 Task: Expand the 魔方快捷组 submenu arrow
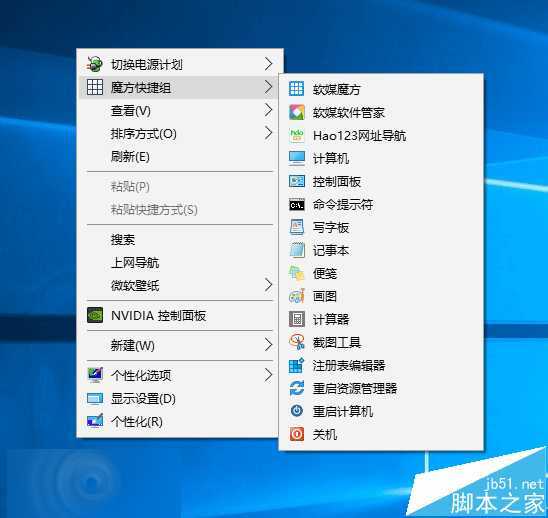point(268,87)
